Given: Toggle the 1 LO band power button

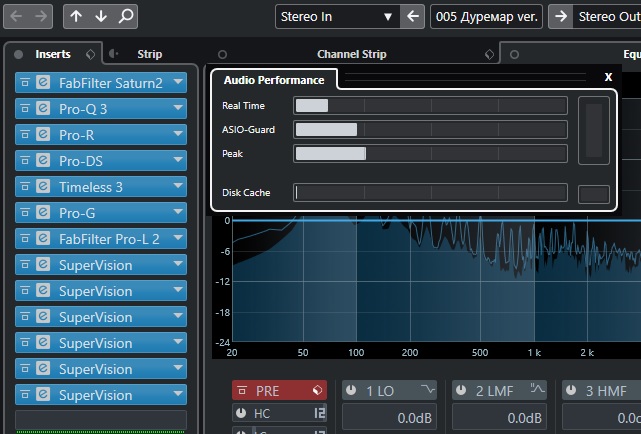Looking at the screenshot, I should pyautogui.click(x=351, y=390).
